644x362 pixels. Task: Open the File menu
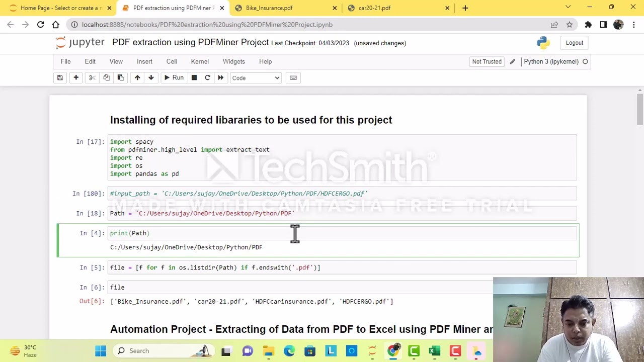(x=65, y=61)
